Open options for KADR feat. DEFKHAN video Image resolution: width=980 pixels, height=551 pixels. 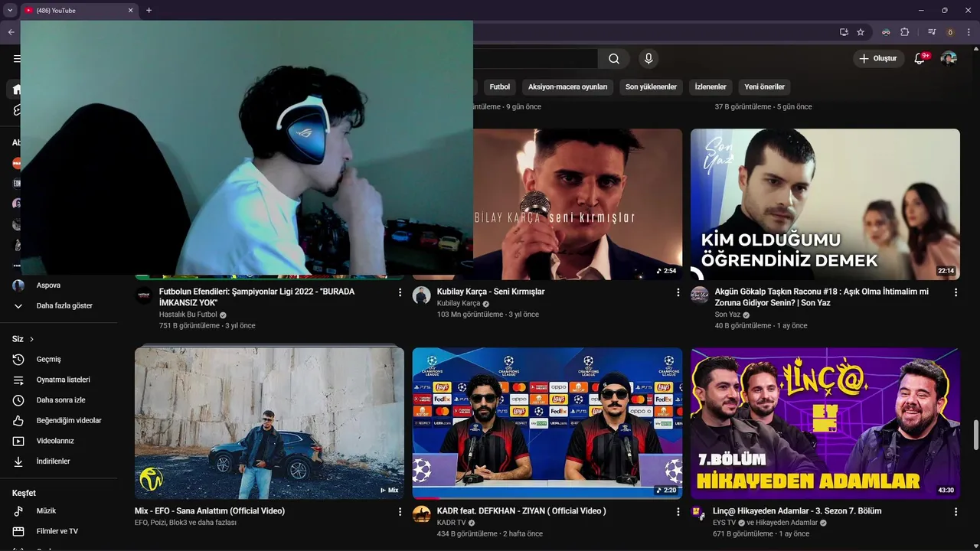pos(678,511)
